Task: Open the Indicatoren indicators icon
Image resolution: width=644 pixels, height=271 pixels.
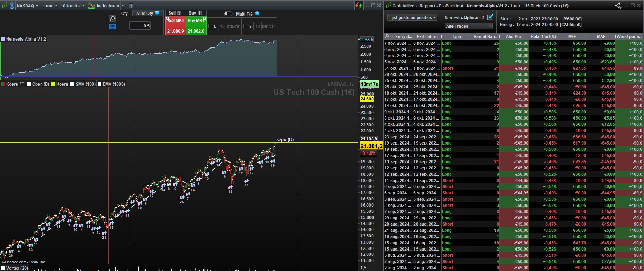Action: pyautogui.click(x=91, y=6)
